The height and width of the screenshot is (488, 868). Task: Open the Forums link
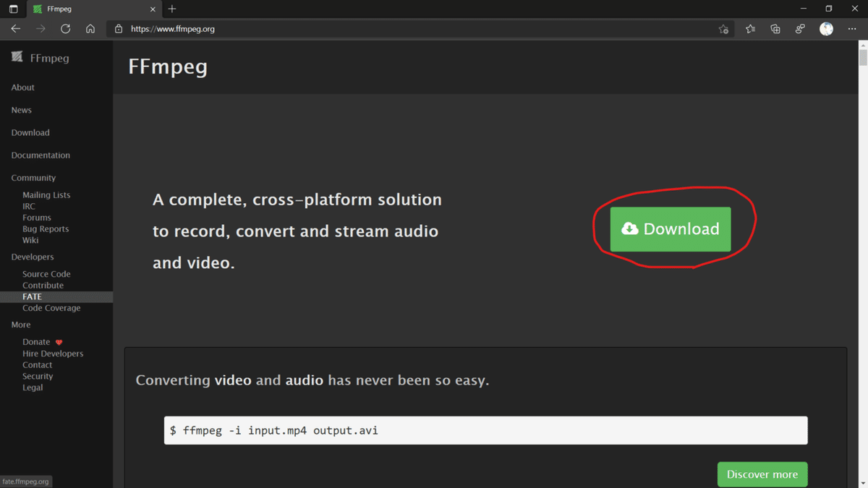coord(37,218)
